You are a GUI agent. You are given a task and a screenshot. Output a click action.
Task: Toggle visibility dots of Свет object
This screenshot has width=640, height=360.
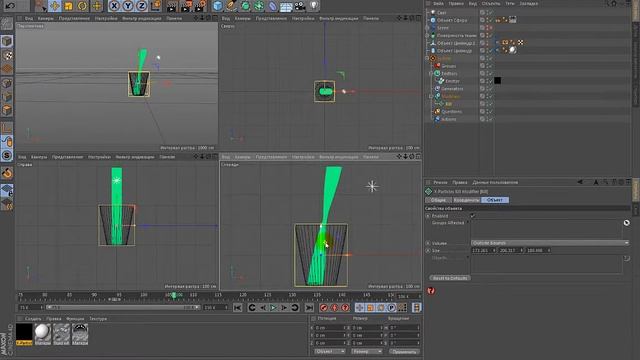click(487, 13)
